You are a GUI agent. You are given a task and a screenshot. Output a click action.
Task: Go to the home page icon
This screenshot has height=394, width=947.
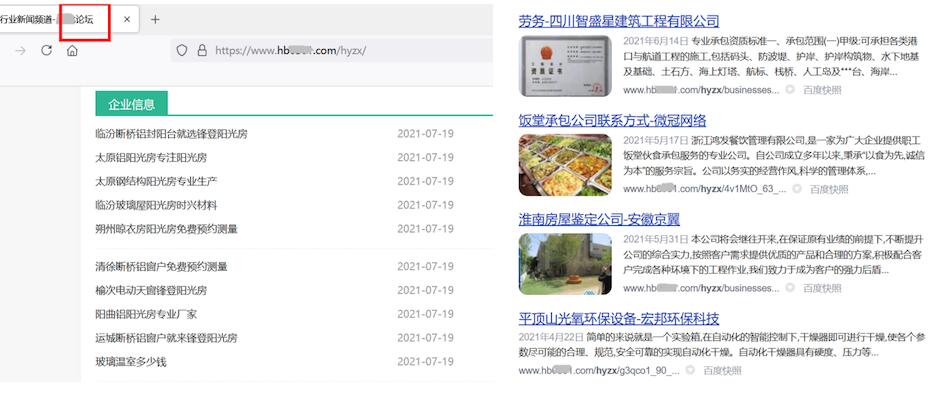pyautogui.click(x=72, y=51)
